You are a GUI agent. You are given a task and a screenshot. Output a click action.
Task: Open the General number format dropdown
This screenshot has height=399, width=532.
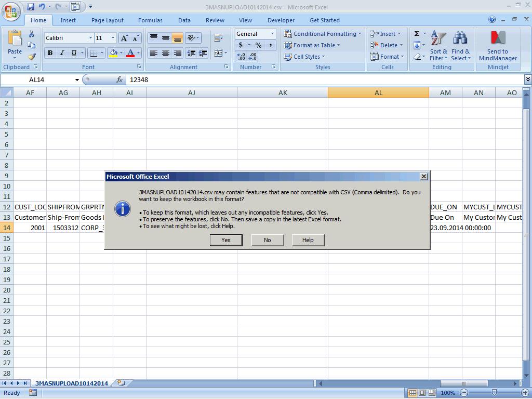coord(272,34)
